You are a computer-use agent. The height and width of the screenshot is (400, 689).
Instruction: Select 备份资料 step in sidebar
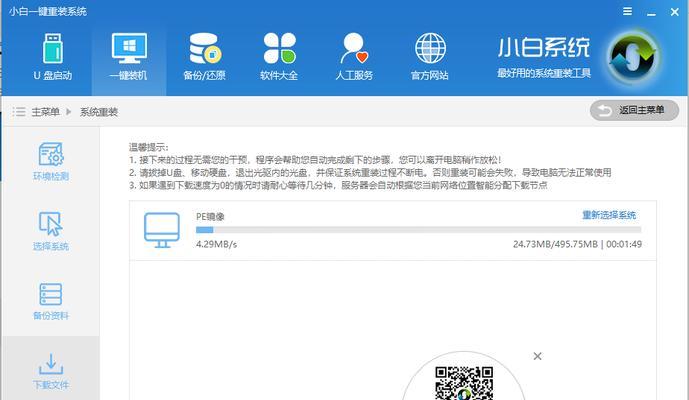point(51,301)
